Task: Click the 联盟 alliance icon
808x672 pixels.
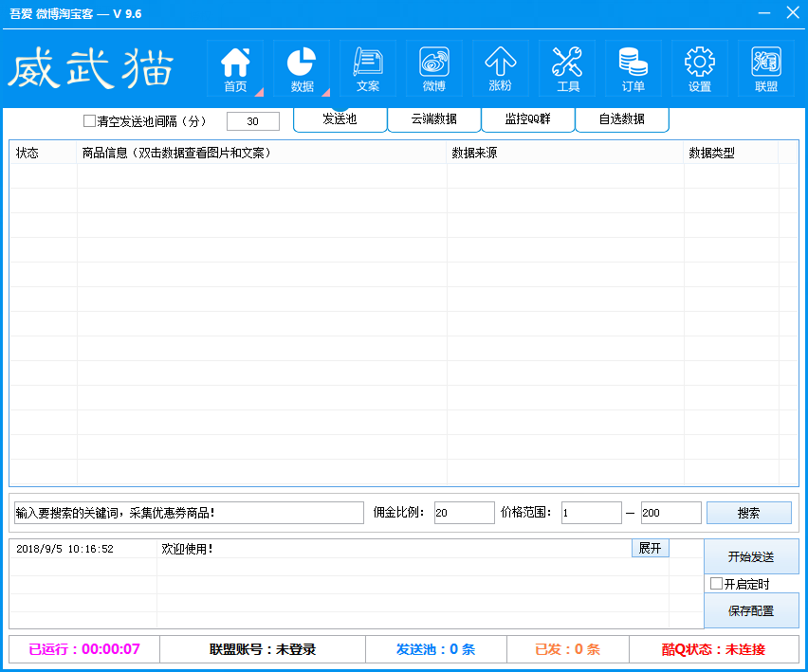Action: [766, 68]
